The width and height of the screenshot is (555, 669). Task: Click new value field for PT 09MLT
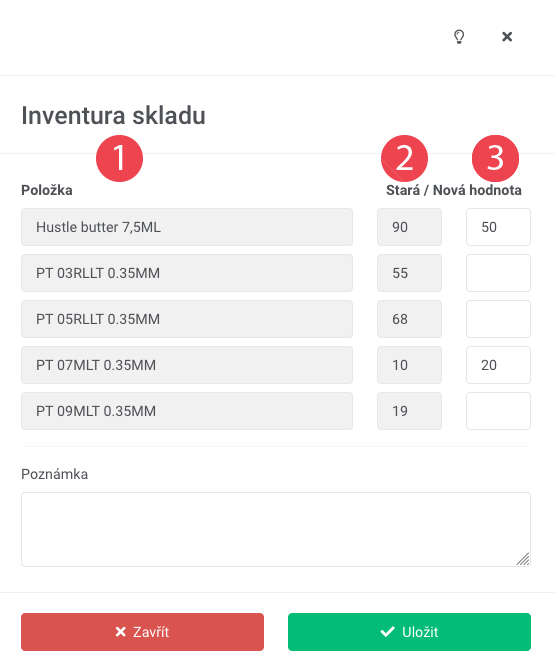(x=498, y=411)
